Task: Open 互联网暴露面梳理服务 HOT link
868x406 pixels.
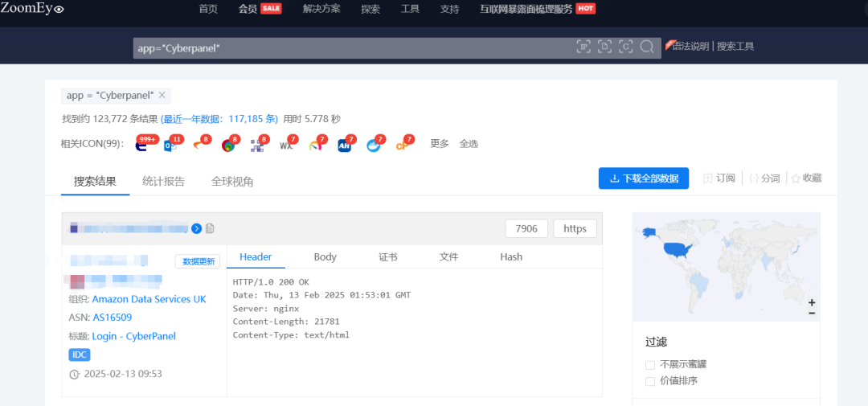Action: click(538, 9)
